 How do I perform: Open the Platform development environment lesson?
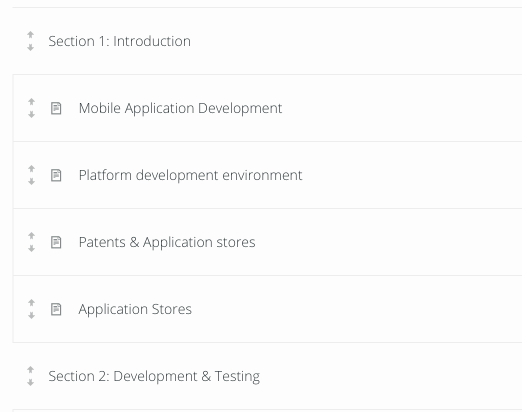pyautogui.click(x=190, y=175)
